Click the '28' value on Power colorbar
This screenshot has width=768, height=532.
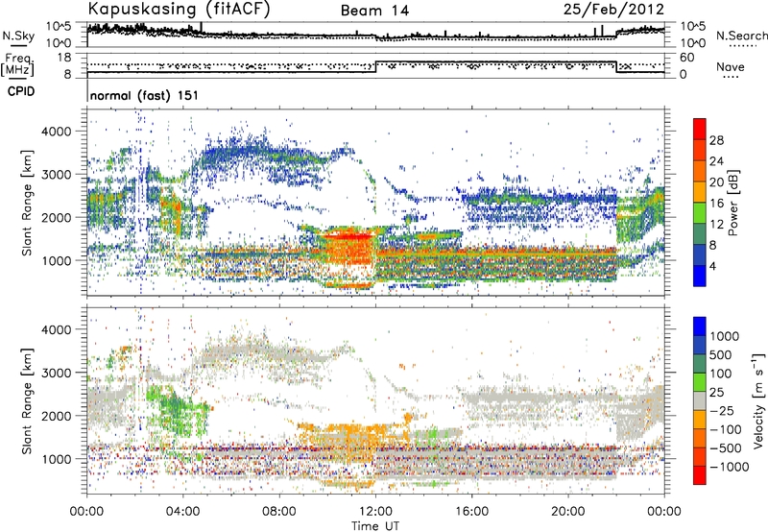[x=716, y=140]
